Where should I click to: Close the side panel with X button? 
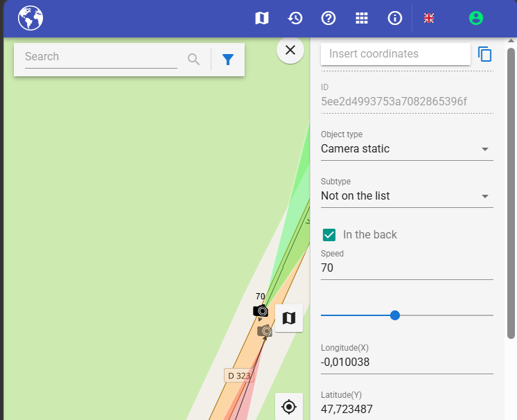[x=290, y=50]
